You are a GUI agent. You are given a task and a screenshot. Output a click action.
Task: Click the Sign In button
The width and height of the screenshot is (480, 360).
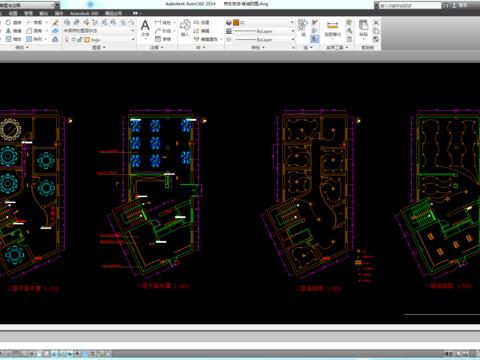[x=463, y=5]
